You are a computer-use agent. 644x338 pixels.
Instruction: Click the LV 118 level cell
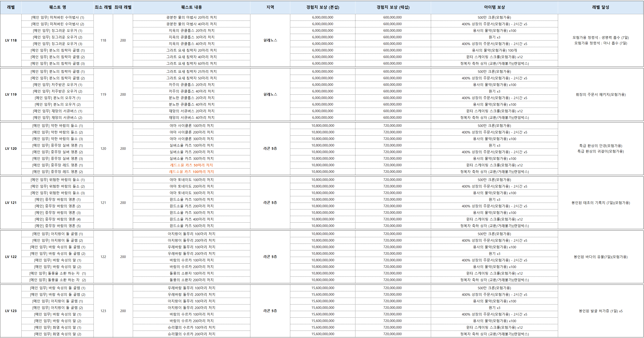11,40
